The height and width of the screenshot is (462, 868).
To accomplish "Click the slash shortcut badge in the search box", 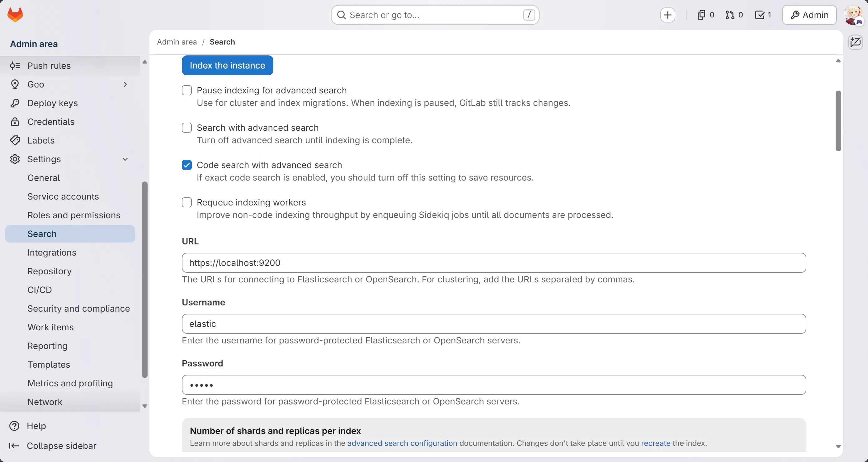I will click(x=529, y=15).
